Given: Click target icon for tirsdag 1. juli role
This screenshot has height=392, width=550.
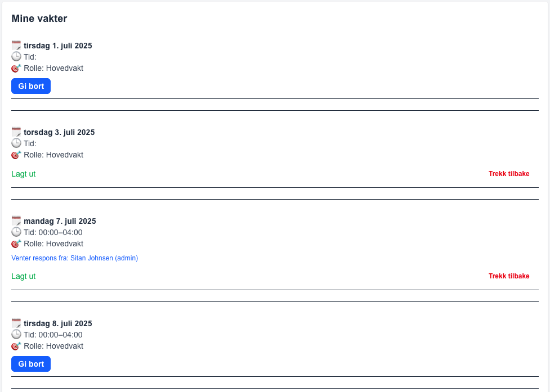Looking at the screenshot, I should (16, 68).
